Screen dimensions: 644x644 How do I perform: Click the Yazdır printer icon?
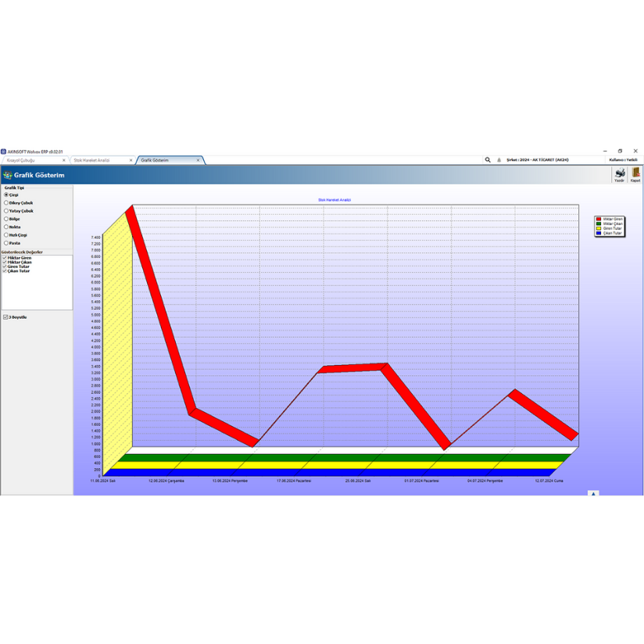(620, 173)
